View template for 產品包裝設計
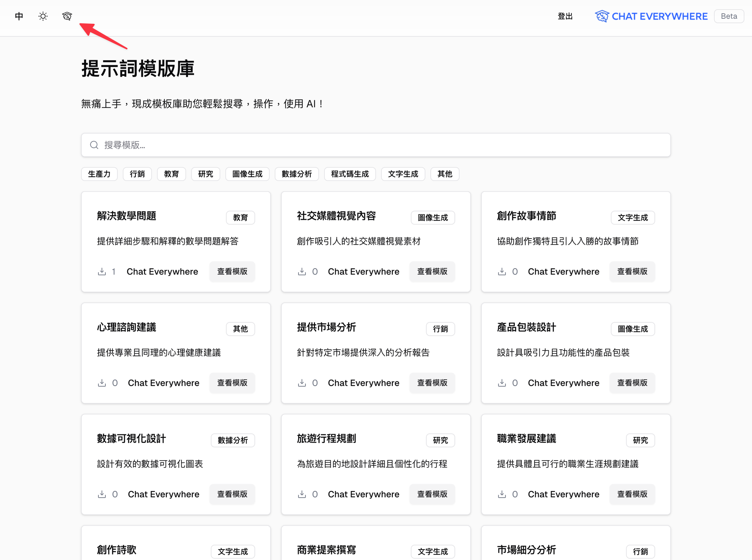Viewport: 752px width, 560px height. pos(632,383)
